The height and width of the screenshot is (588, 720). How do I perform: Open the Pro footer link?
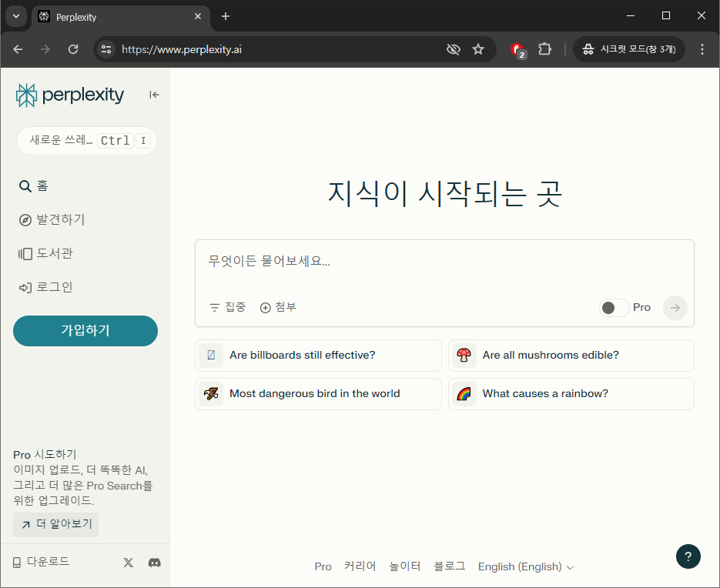click(323, 566)
